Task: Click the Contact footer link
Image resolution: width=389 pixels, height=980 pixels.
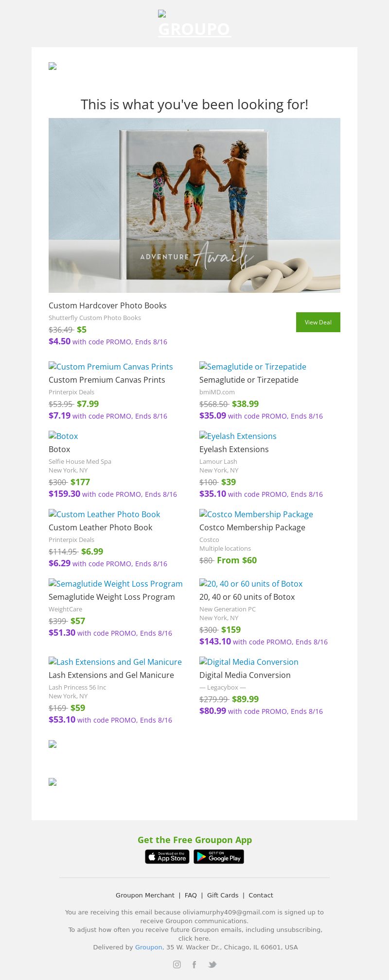Action: [261, 895]
